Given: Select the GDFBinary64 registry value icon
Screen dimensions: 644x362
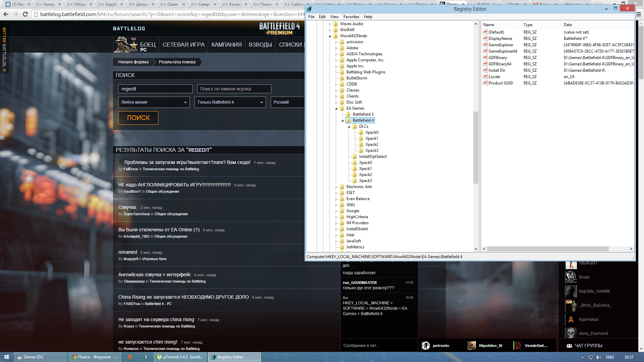Looking at the screenshot, I should coord(485,64).
